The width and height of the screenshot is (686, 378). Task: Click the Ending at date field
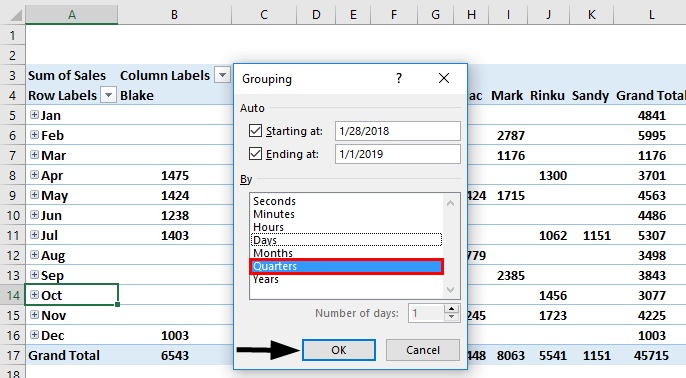coord(398,154)
